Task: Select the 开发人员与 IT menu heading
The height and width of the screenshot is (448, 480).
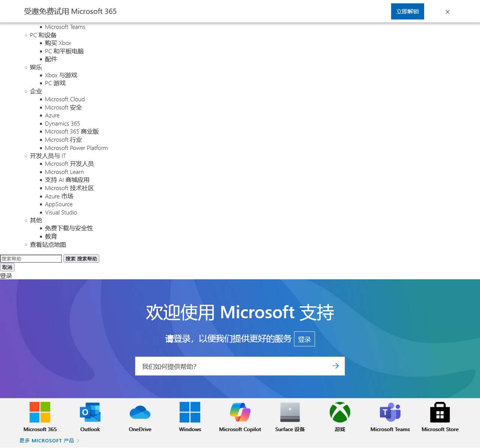Action: (48, 156)
